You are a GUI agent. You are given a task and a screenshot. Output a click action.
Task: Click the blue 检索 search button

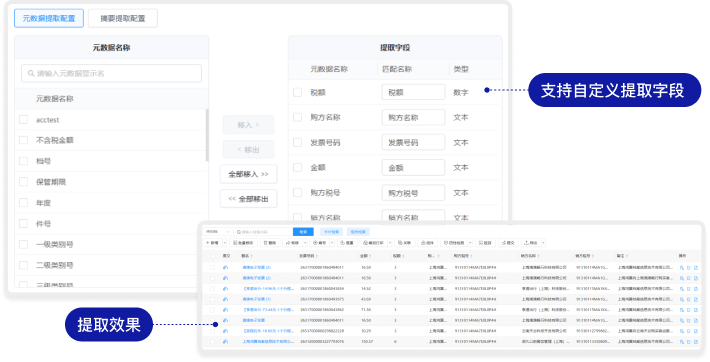[303, 232]
